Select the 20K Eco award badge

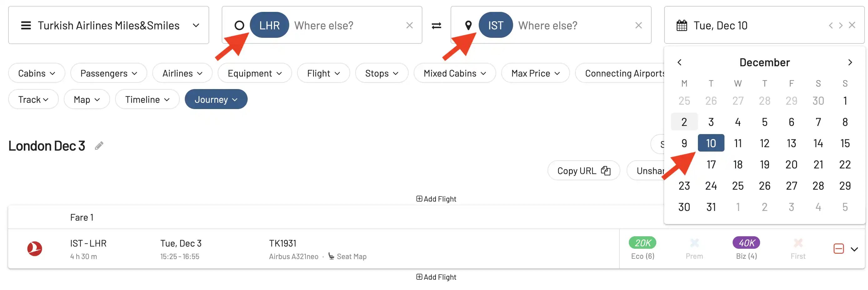pos(643,243)
